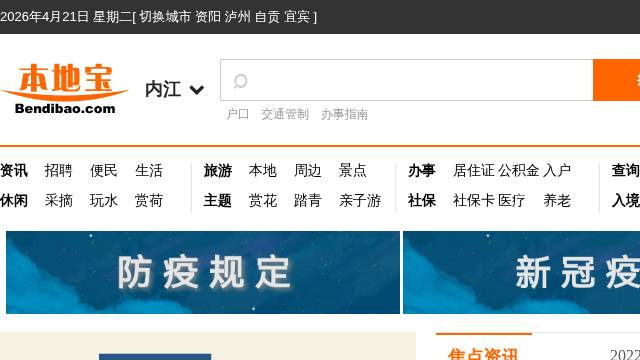Open the 采摘 navigation link
The width and height of the screenshot is (640, 360).
(x=58, y=200)
